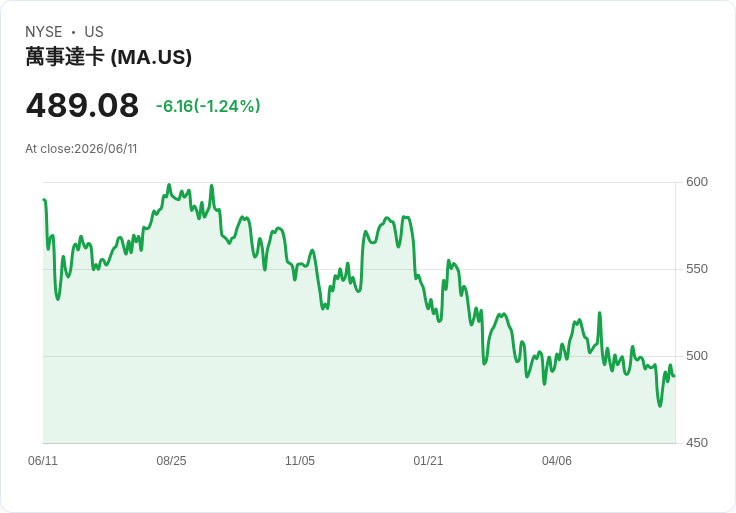Click the 500 y-axis price label

pos(697,356)
